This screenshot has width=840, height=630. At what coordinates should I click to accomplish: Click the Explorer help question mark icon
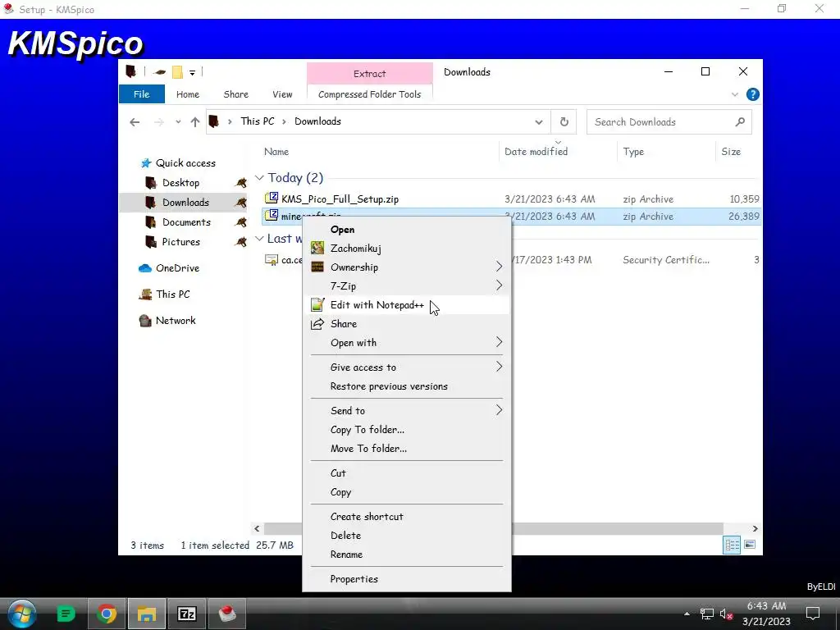point(753,94)
